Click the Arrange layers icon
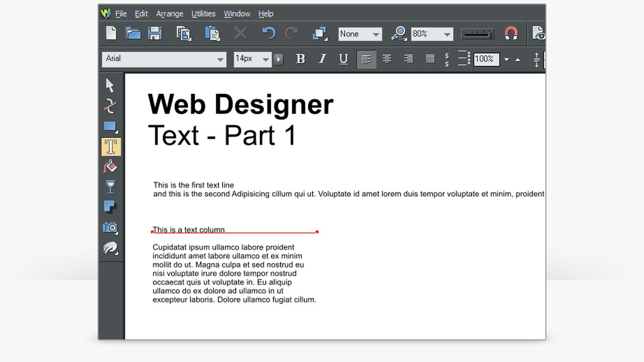This screenshot has width=644, height=362. (x=320, y=34)
